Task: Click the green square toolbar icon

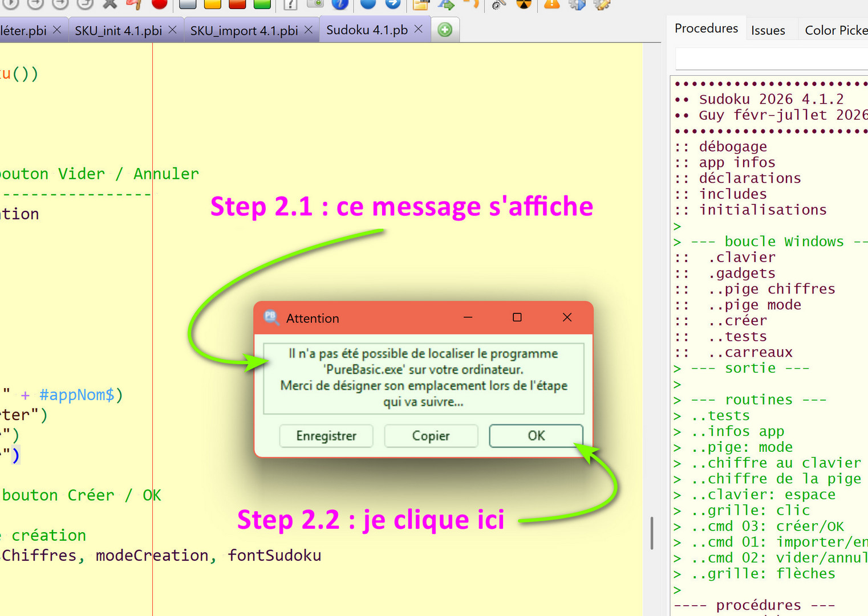Action: [262, 4]
